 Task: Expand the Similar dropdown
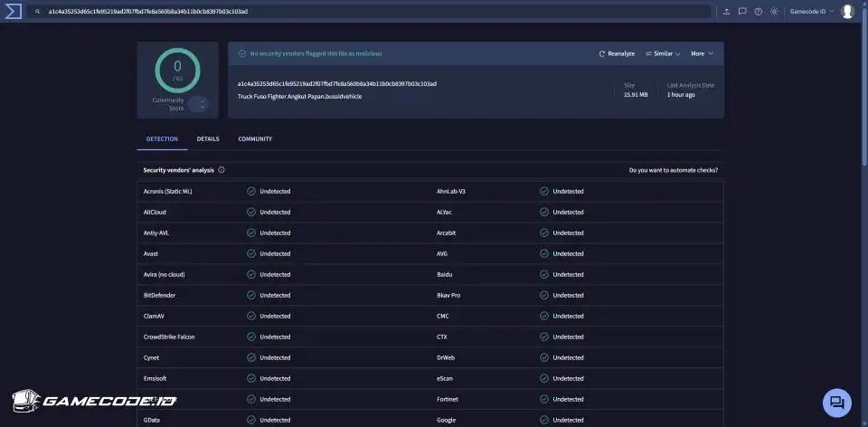click(663, 53)
